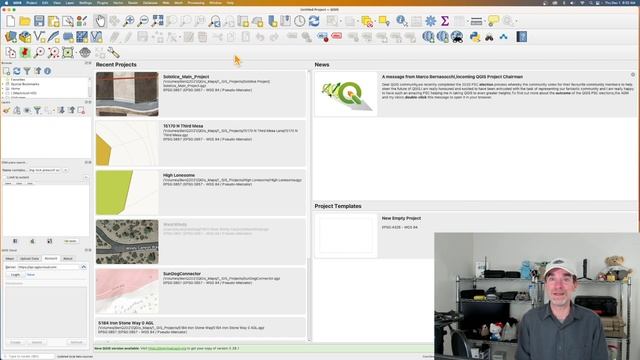Click the wrench tool icon
The height and width of the screenshot is (360, 640).
coord(113,53)
